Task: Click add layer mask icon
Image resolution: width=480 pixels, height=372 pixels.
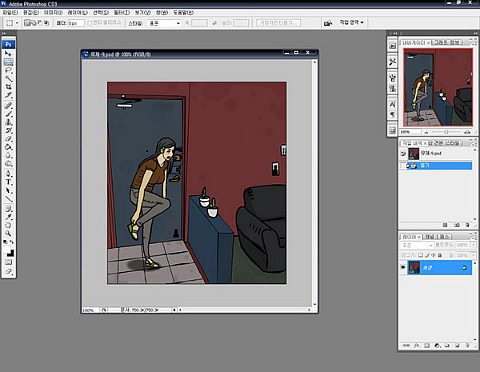Action: tap(427, 346)
